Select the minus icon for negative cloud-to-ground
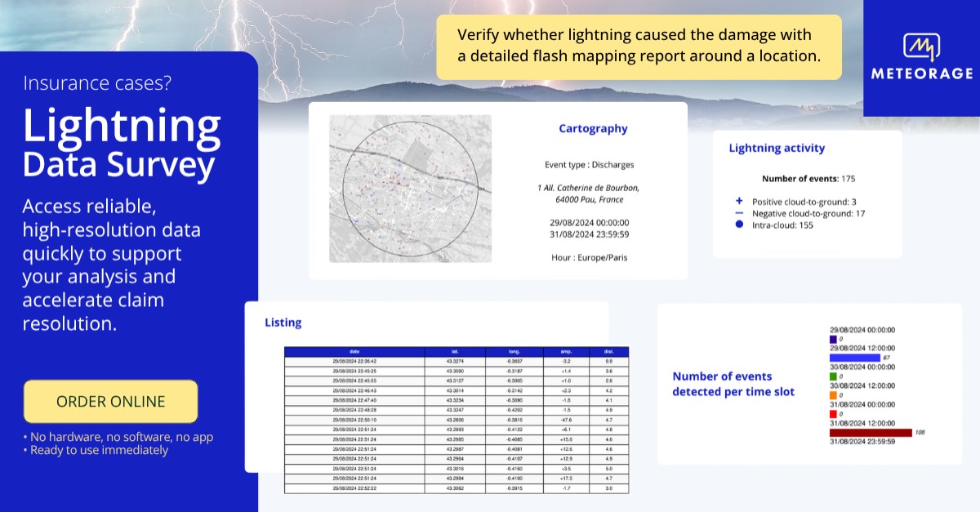Image resolution: width=980 pixels, height=512 pixels. tap(739, 213)
